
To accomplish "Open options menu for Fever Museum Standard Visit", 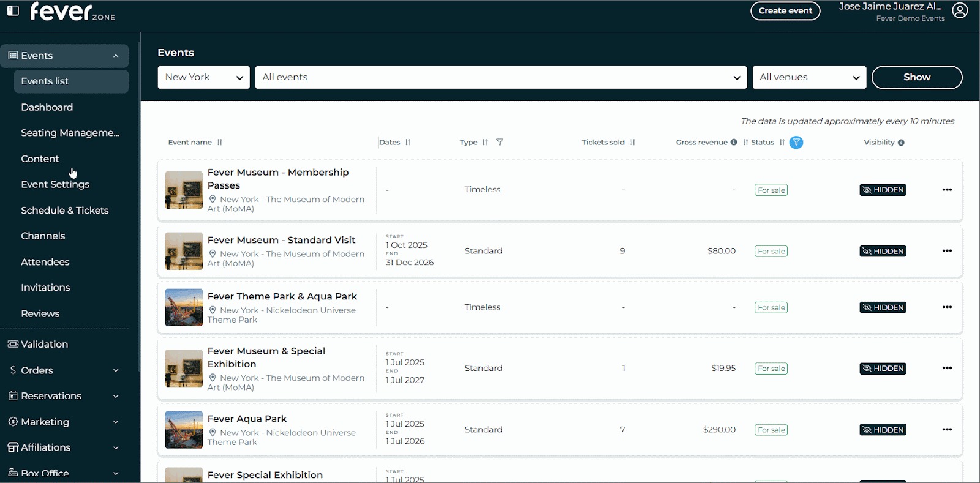I will tap(948, 251).
